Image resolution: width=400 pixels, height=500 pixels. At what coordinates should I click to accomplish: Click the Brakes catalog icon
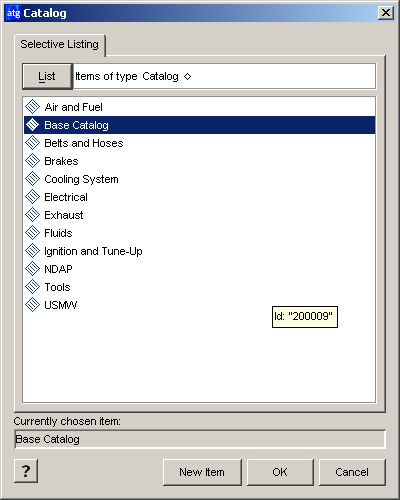point(32,161)
